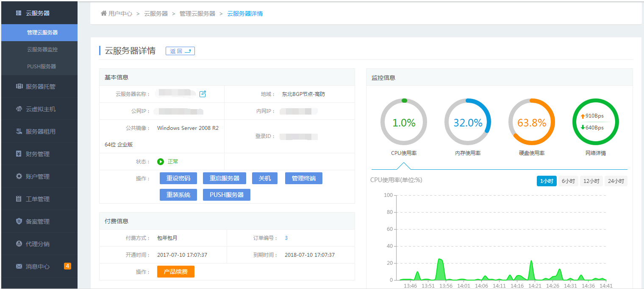Select the 24小时 time range tab

[616, 181]
